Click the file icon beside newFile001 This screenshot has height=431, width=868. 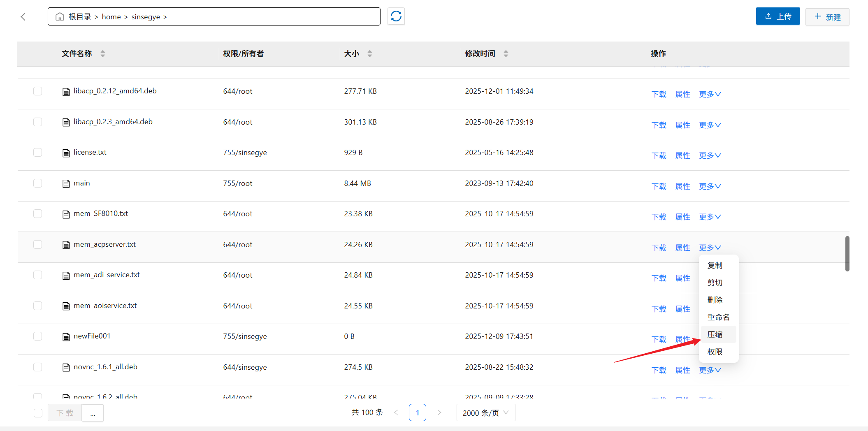(x=66, y=337)
